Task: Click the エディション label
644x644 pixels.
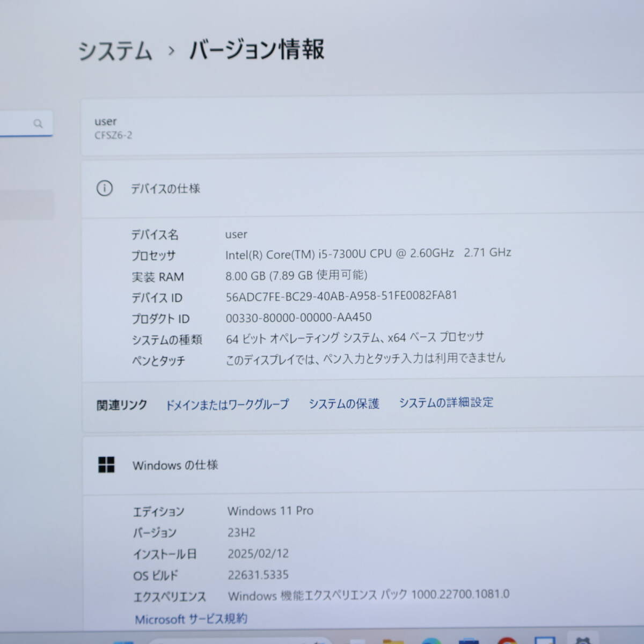Action: (158, 511)
